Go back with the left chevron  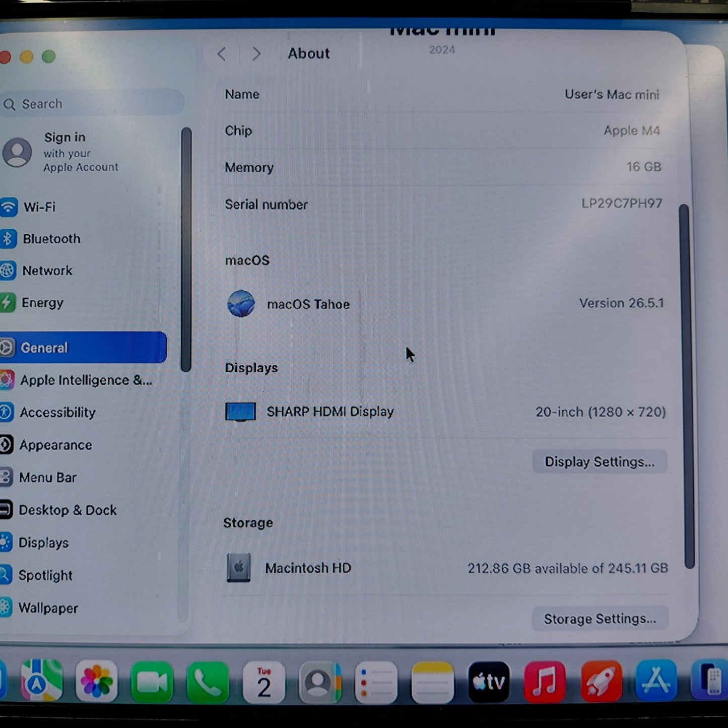[222, 54]
